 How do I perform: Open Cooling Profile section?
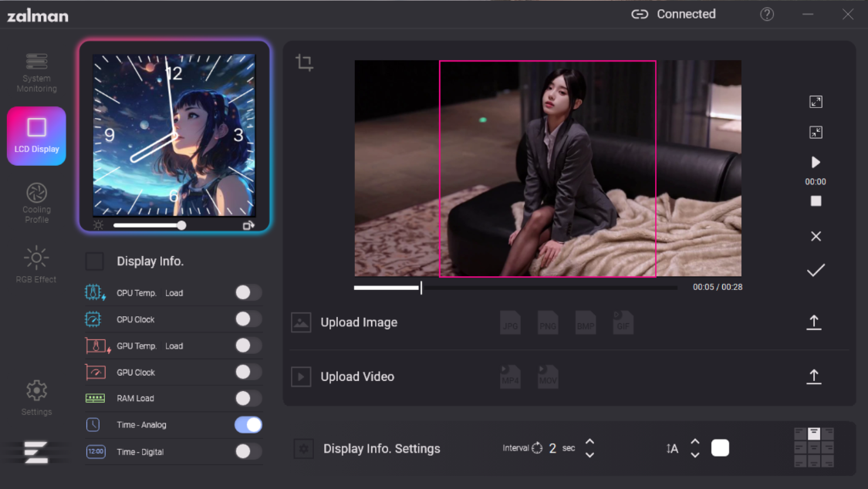[x=36, y=203]
